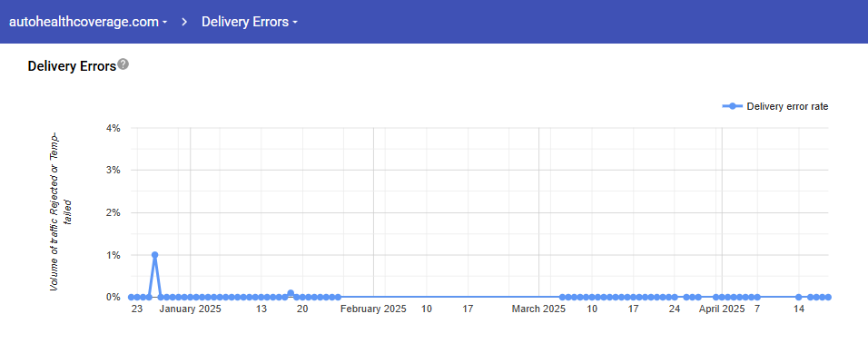This screenshot has width=868, height=363.
Task: Click the first data point on the chart line
Action: [x=132, y=297]
